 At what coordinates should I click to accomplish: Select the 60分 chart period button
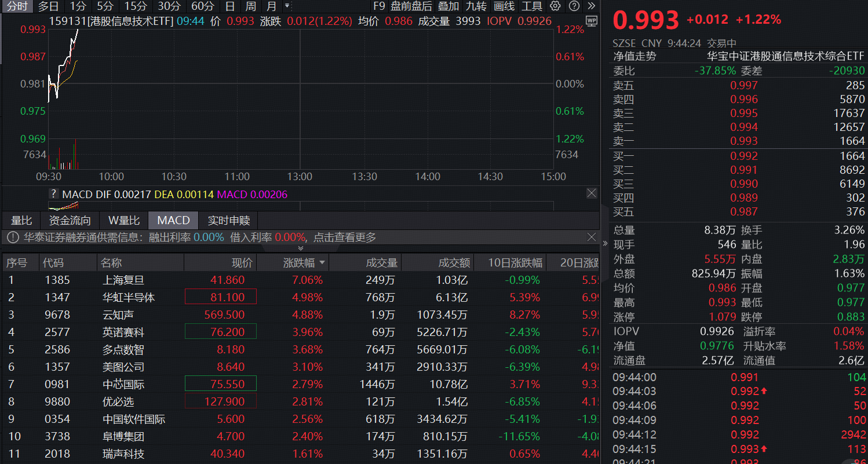(x=203, y=6)
